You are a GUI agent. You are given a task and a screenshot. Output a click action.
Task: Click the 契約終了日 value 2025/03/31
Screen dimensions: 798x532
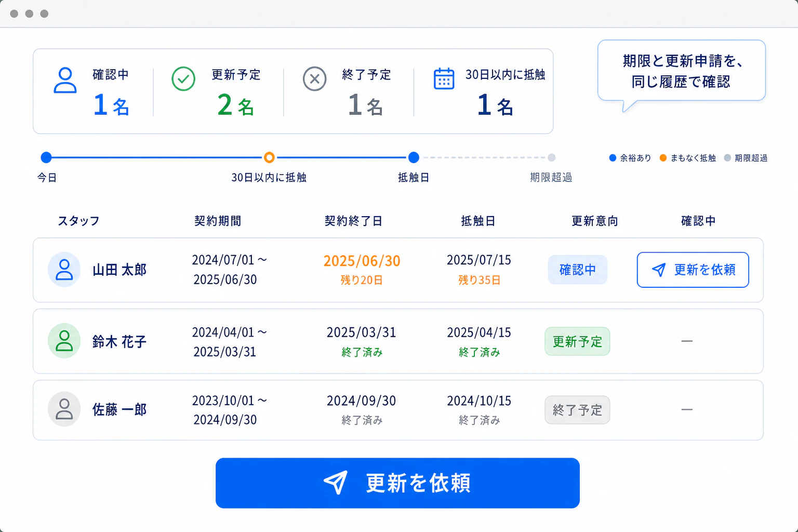pyautogui.click(x=362, y=332)
